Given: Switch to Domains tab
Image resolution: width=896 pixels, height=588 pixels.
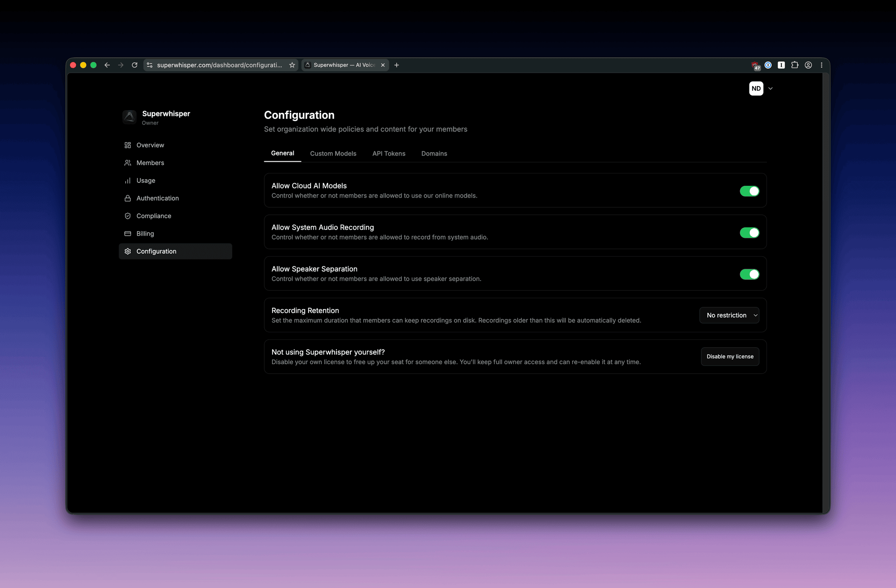Looking at the screenshot, I should point(434,153).
